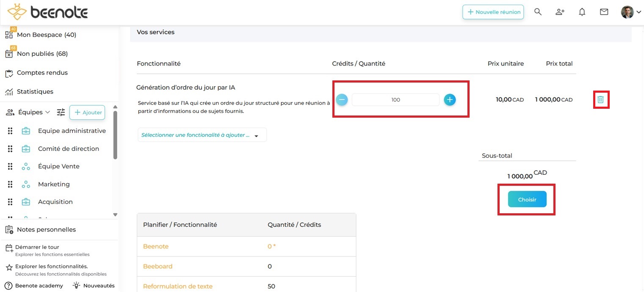Click the Beenote logo
The image size is (644, 292).
tap(47, 12)
